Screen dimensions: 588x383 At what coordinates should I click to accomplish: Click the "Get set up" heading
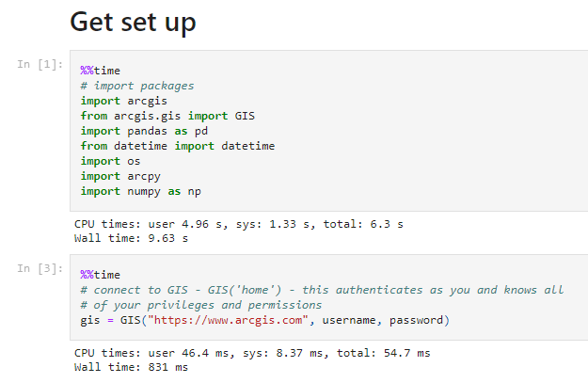tap(133, 22)
